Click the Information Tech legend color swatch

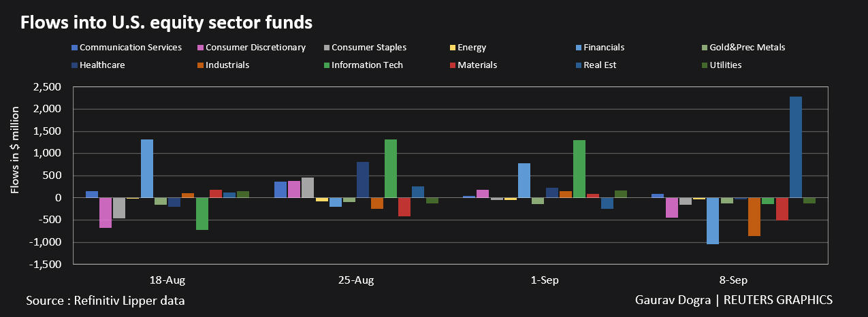[327, 65]
